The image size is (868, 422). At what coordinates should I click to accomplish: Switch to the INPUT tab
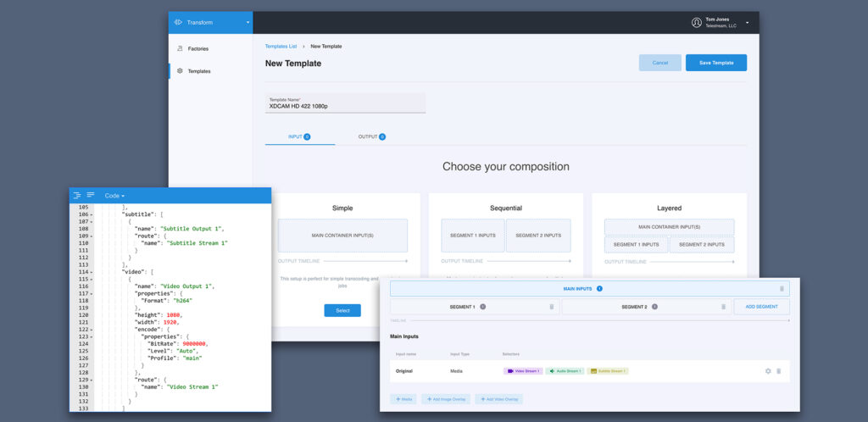299,136
